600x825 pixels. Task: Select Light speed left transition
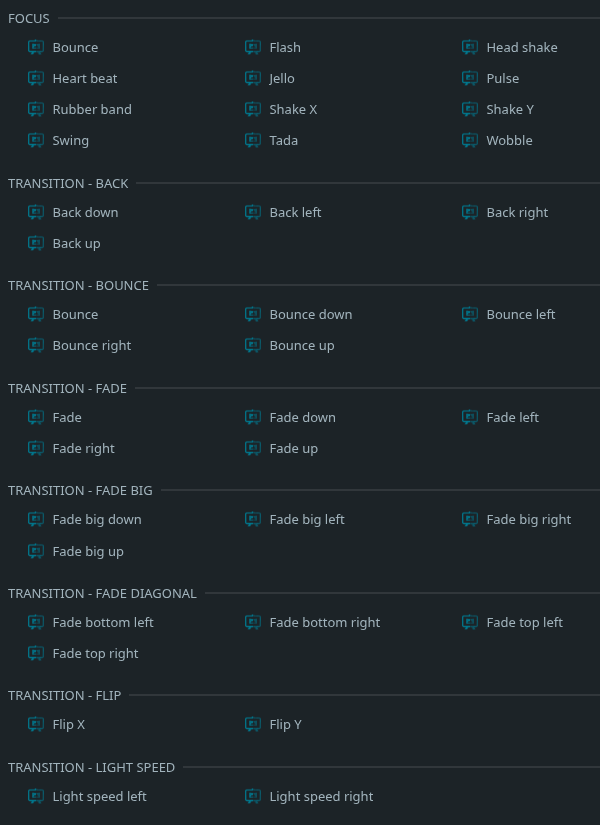(x=99, y=797)
